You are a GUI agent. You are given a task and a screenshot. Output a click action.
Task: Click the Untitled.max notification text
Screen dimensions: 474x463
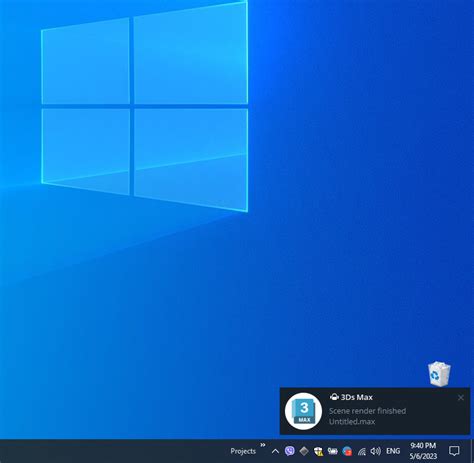(x=352, y=422)
